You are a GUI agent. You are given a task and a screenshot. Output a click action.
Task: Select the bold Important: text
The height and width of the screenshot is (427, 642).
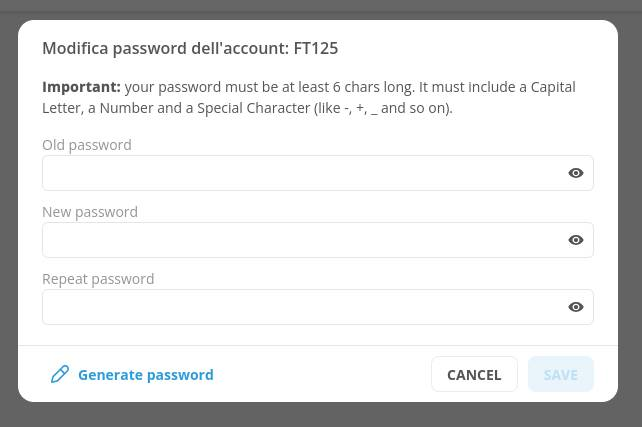(81, 87)
